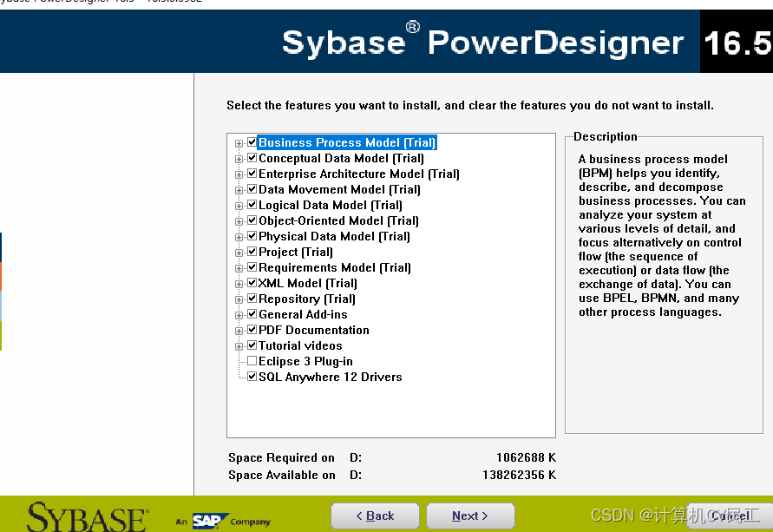Select Object-Oriented Model (Trial) label

tap(338, 220)
